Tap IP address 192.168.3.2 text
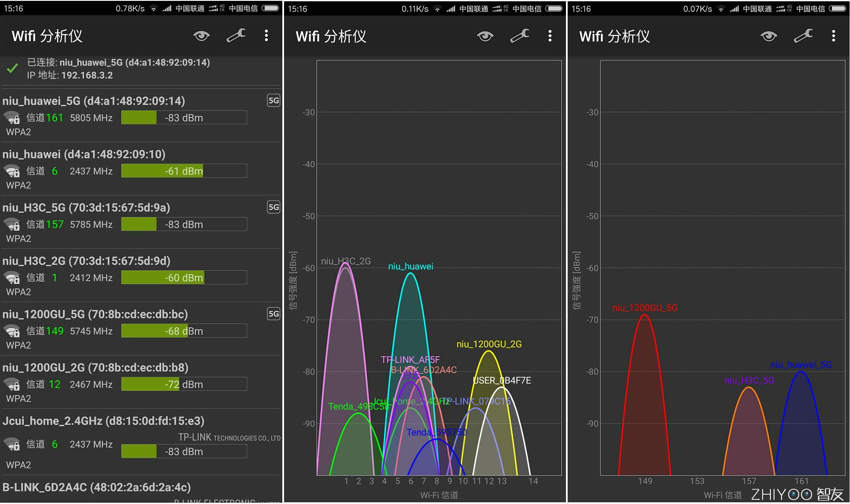The image size is (850, 504). pos(87,75)
